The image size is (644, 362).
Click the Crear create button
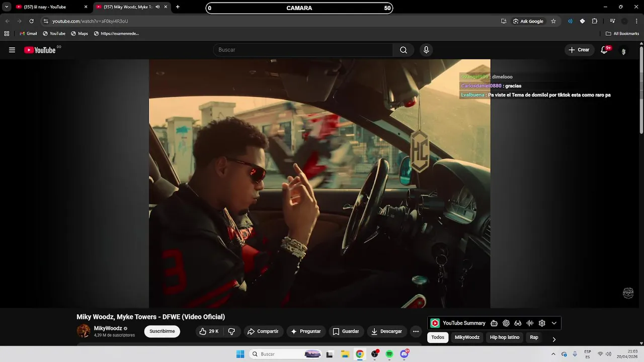579,50
